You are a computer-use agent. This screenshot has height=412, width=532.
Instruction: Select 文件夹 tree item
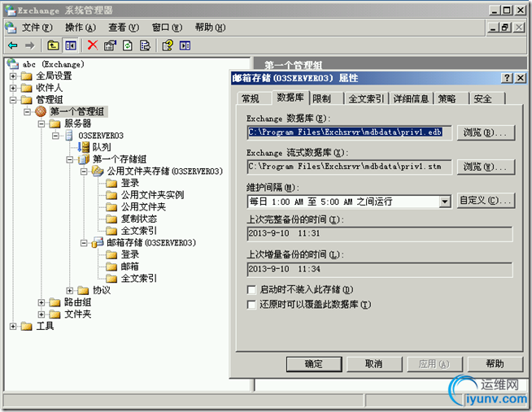pyautogui.click(x=78, y=314)
